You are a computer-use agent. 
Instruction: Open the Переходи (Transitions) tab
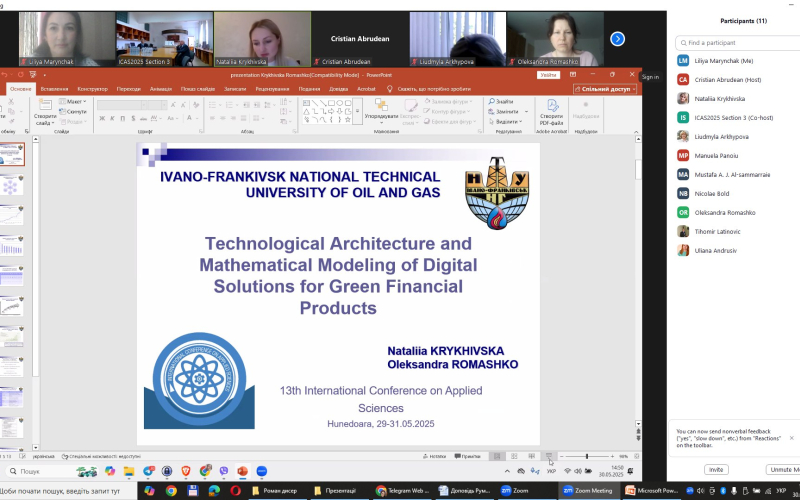129,89
